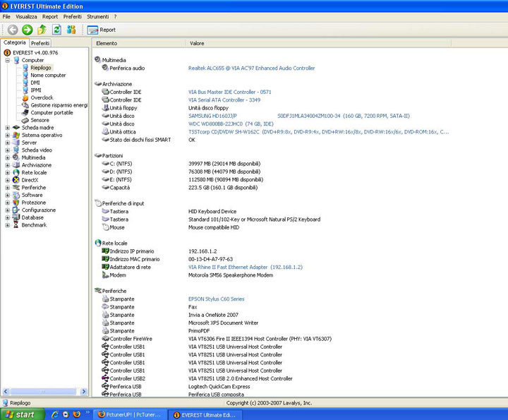This screenshot has width=508, height=420.
Task: Click the Overclock flame icon
Action: (25, 97)
